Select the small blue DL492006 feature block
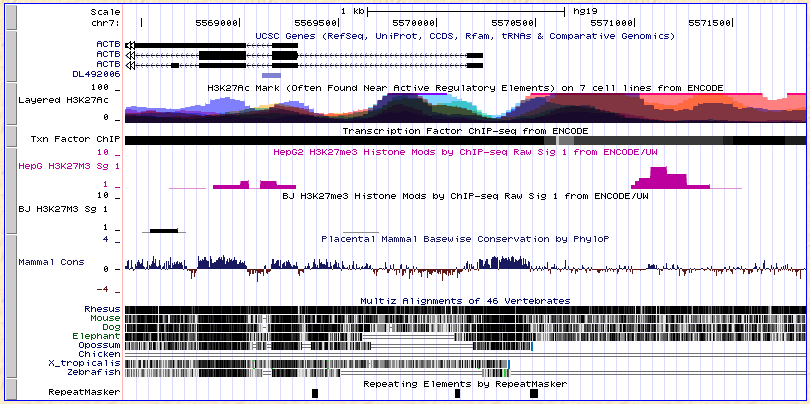810x404 pixels. [271, 75]
